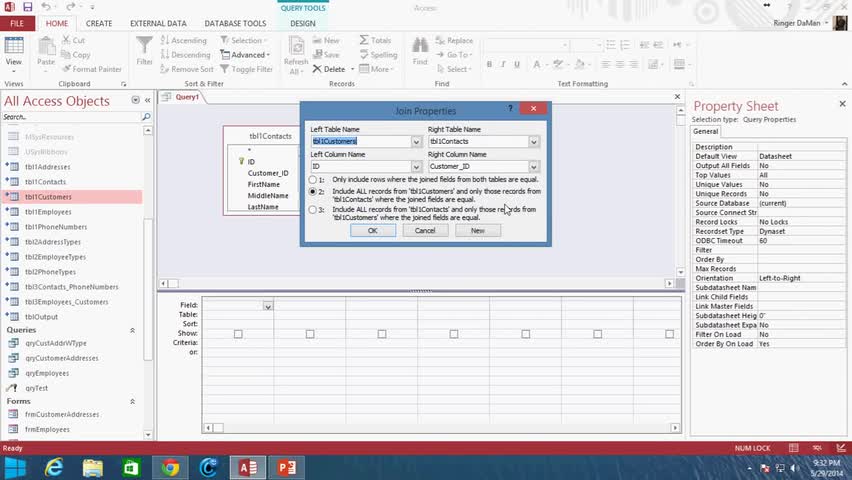Click the Save icon in quick access toolbar
The width and height of the screenshot is (852, 480).
pos(28,7)
